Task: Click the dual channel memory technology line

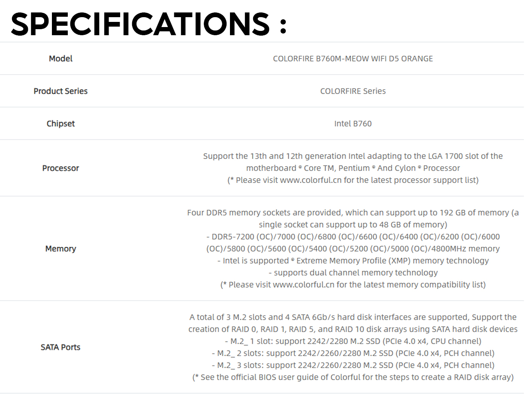Action: point(353,273)
